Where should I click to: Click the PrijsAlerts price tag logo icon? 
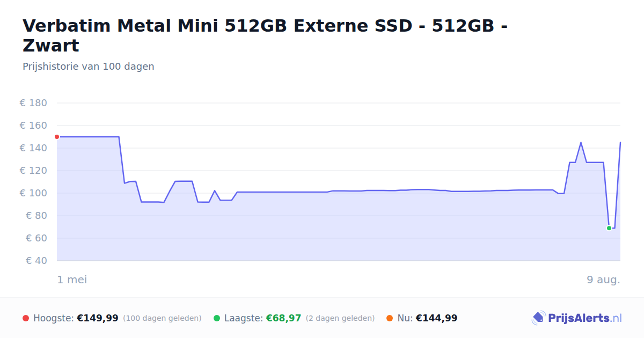click(x=538, y=318)
